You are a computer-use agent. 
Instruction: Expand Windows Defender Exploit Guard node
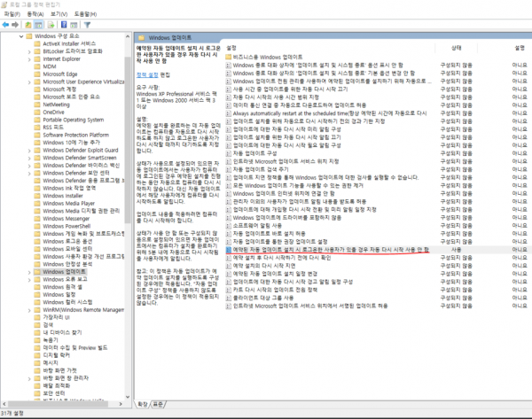point(29,151)
